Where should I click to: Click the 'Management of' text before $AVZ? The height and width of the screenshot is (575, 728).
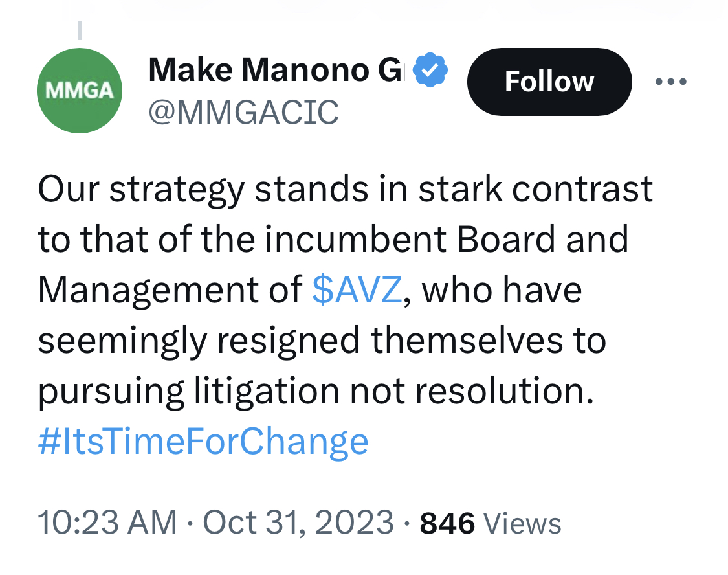click(x=170, y=291)
